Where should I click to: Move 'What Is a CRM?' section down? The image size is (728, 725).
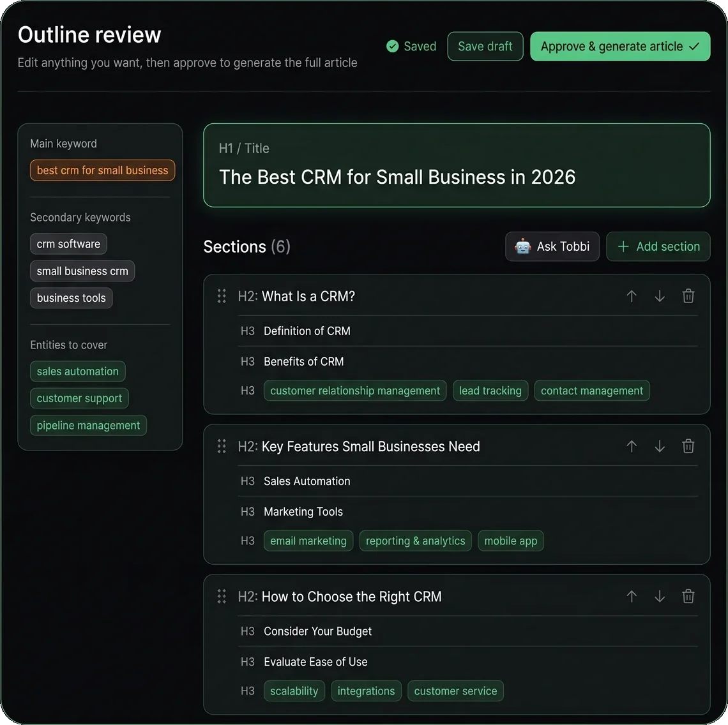(x=660, y=296)
